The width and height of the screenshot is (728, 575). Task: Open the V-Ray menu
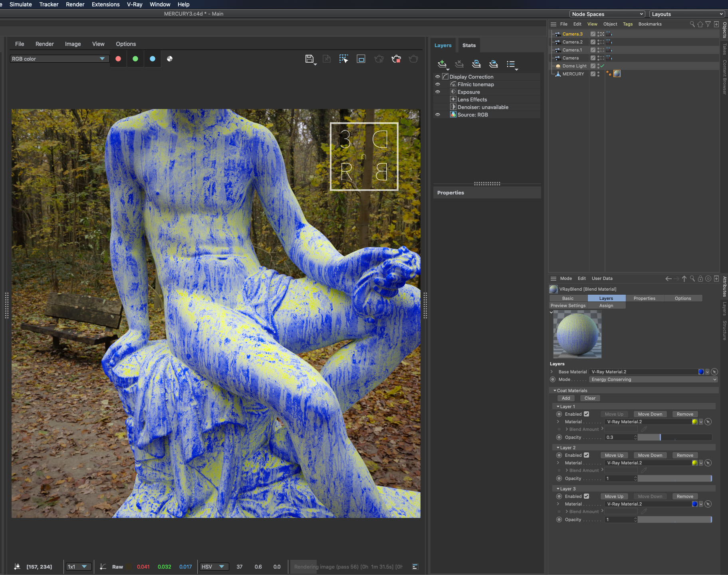coord(135,4)
